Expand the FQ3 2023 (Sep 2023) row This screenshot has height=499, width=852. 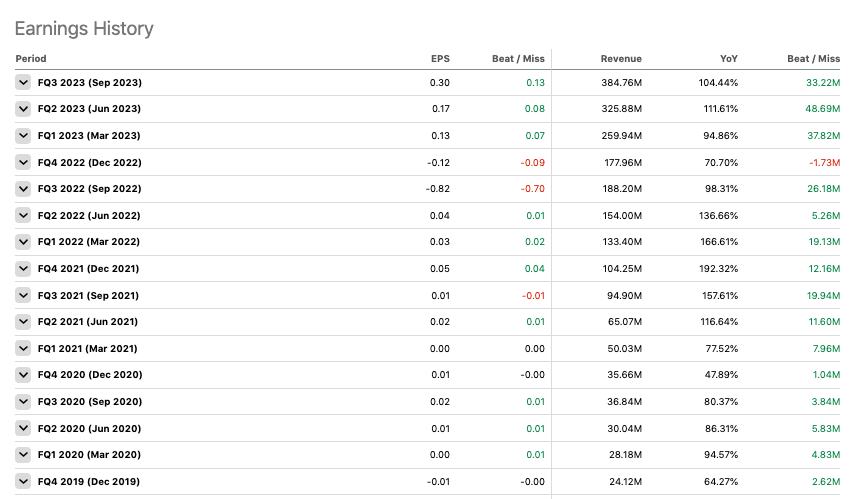23,83
